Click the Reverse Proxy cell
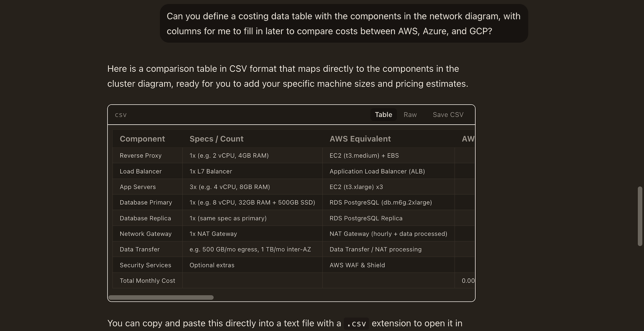 coord(147,155)
